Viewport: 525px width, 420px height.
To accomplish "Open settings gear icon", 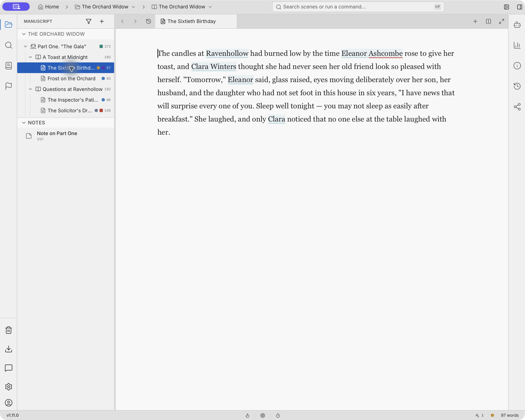I will coord(9,387).
